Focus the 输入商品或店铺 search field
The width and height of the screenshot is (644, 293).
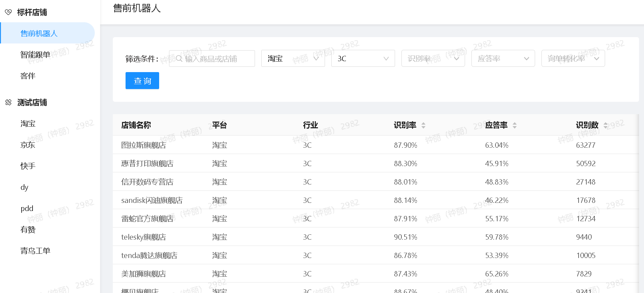[212, 58]
